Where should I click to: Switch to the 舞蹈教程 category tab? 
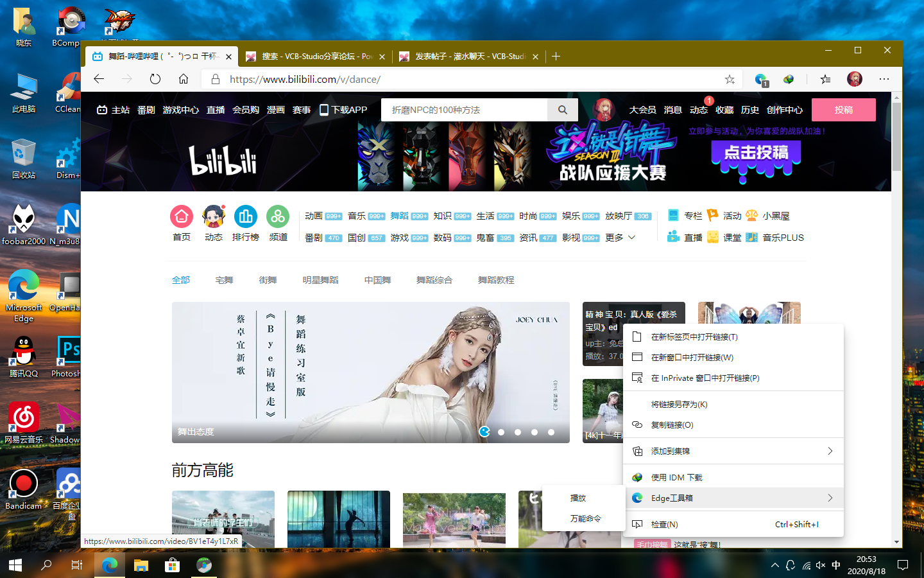(x=496, y=280)
